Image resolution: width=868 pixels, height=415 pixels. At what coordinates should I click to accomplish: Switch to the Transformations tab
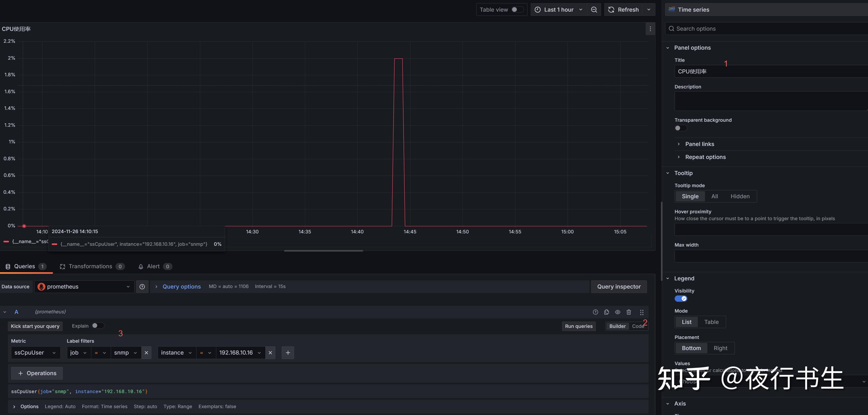92,267
